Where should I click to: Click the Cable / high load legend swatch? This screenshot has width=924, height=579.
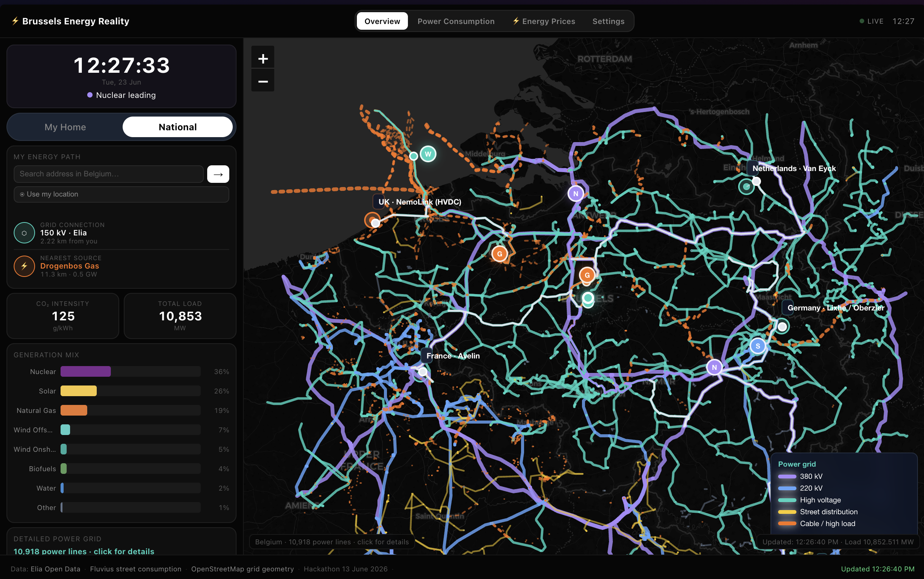pos(787,524)
